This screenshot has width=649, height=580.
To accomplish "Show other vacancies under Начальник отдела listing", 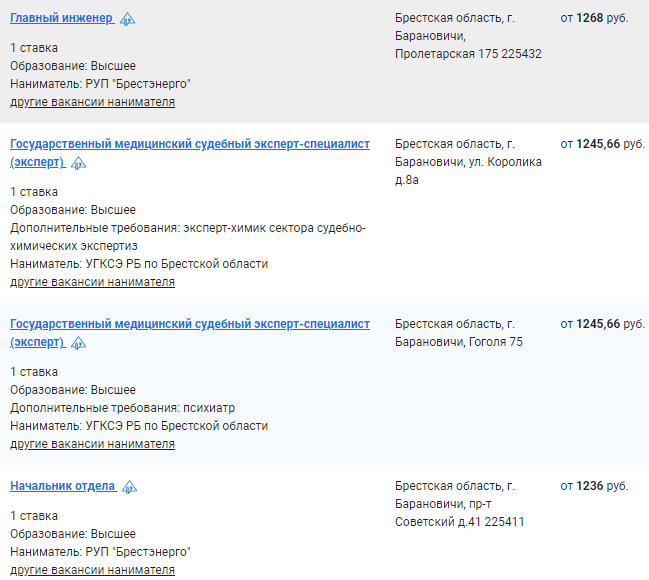I will point(92,570).
